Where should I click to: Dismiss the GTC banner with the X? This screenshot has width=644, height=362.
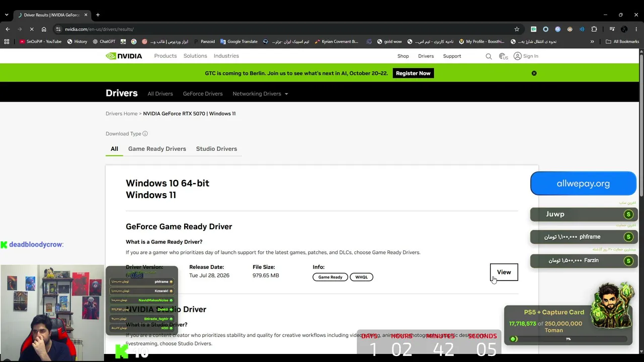click(534, 73)
